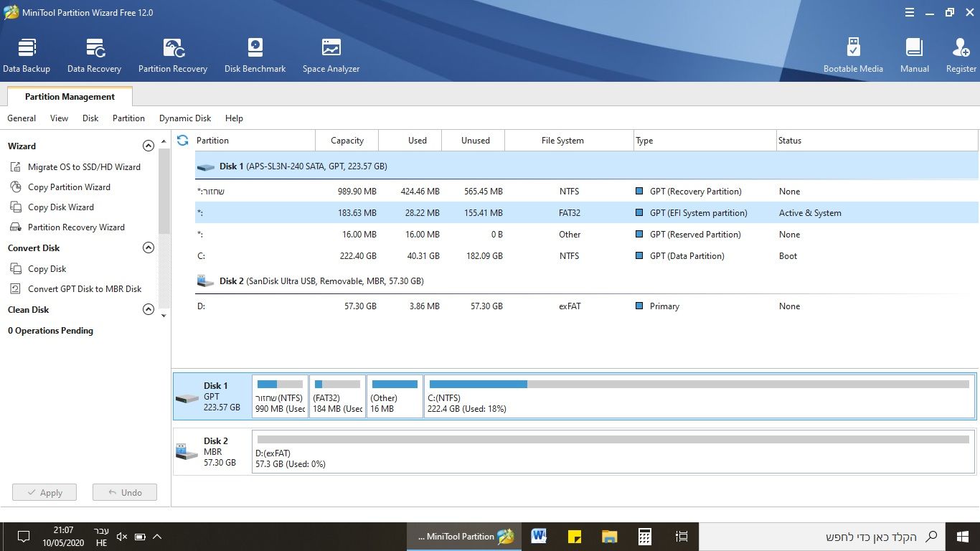Open the Partition Recovery tool
Screen dimensions: 980x551
point(173,55)
